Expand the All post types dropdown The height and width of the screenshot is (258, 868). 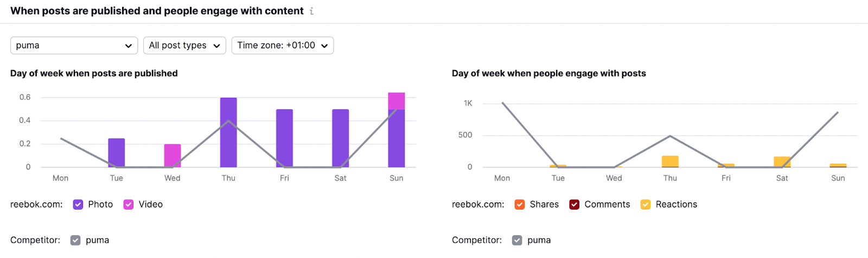184,46
